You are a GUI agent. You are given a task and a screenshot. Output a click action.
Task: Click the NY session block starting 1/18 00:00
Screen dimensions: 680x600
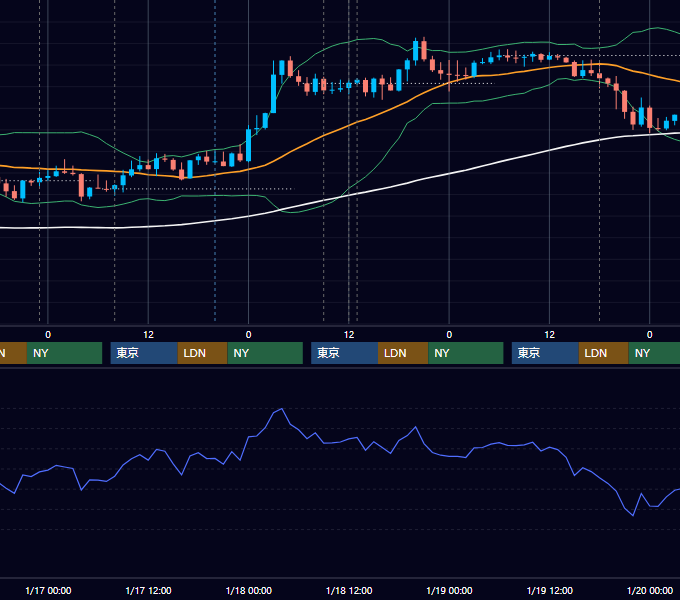[265, 353]
